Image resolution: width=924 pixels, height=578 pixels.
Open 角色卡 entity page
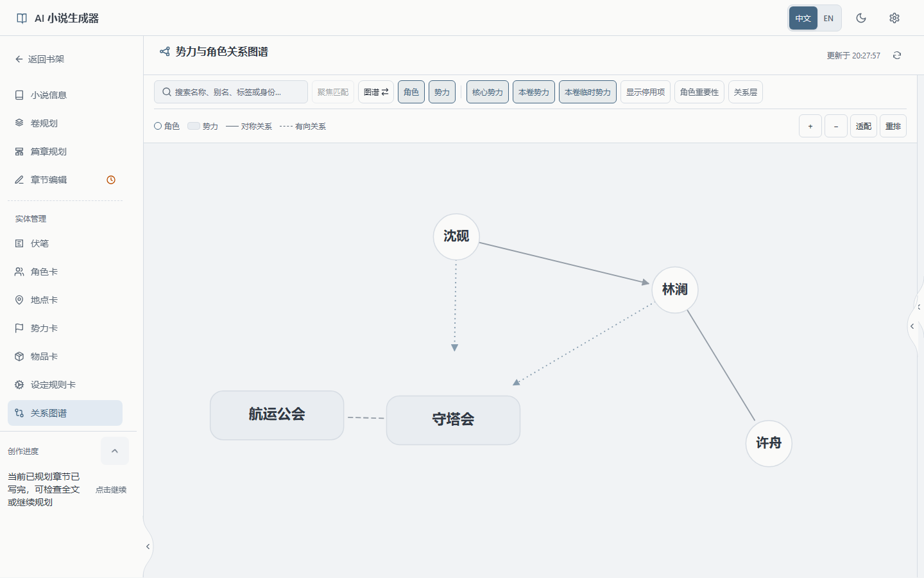pyautogui.click(x=65, y=272)
